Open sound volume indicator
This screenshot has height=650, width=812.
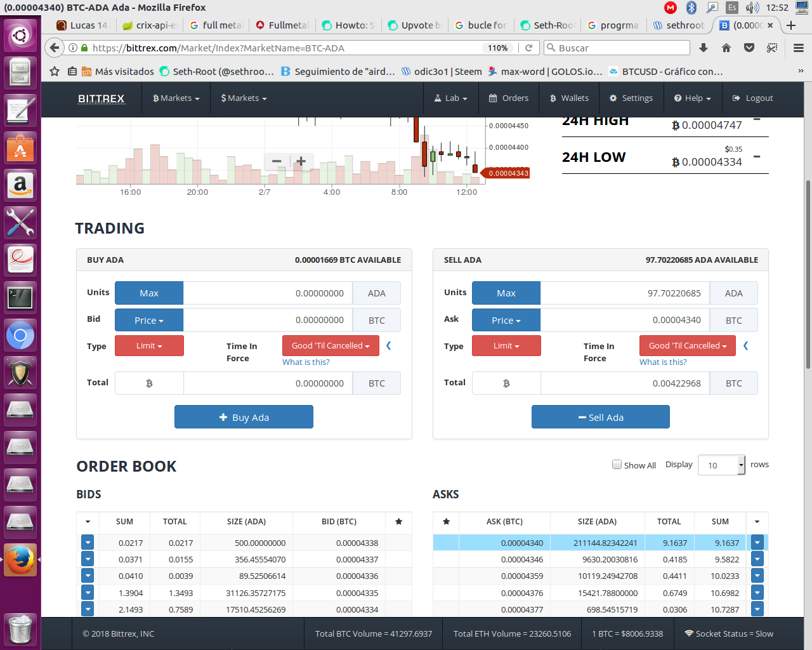click(752, 8)
